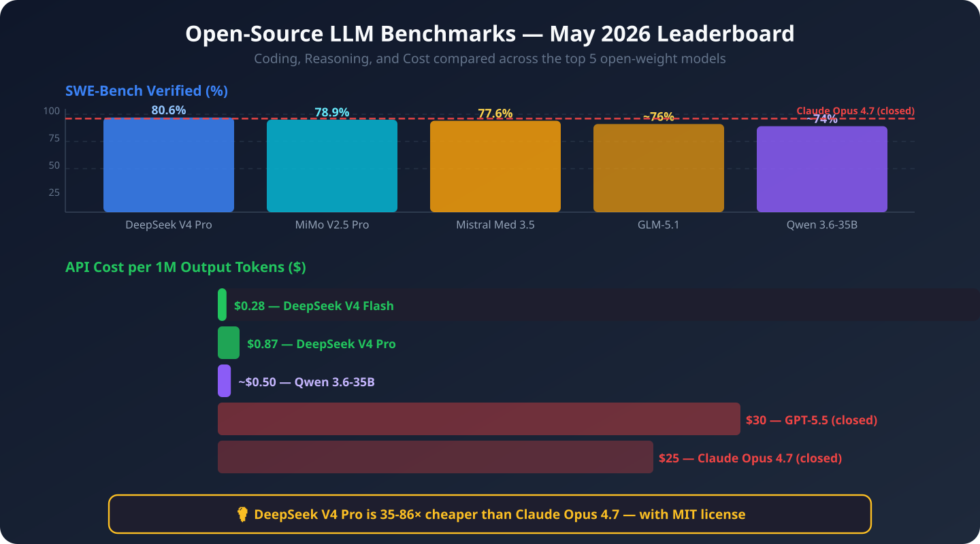Click the "DeepSeek V4 Pro" x-axis label
Viewport: 980px width, 544px height.
169,224
